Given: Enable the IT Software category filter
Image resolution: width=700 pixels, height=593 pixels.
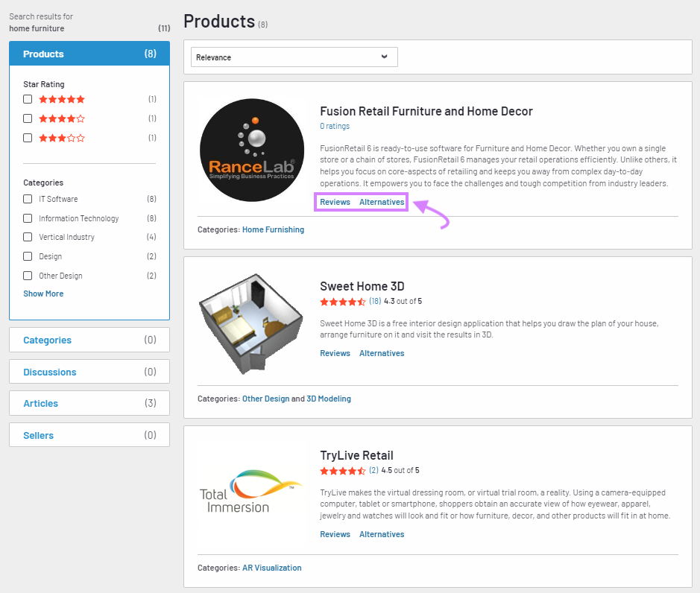Looking at the screenshot, I should click(x=28, y=199).
